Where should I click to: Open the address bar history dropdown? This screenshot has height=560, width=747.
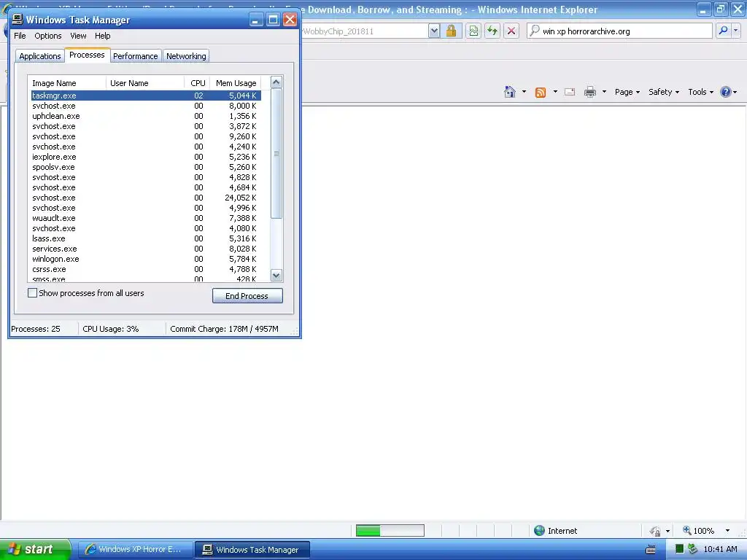coord(433,31)
